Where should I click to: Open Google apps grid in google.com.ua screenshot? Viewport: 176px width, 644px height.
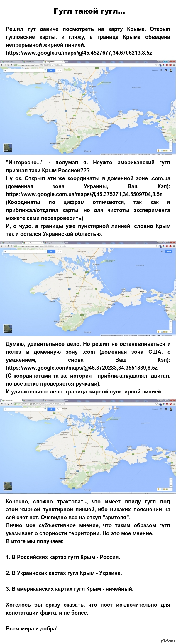162,251
